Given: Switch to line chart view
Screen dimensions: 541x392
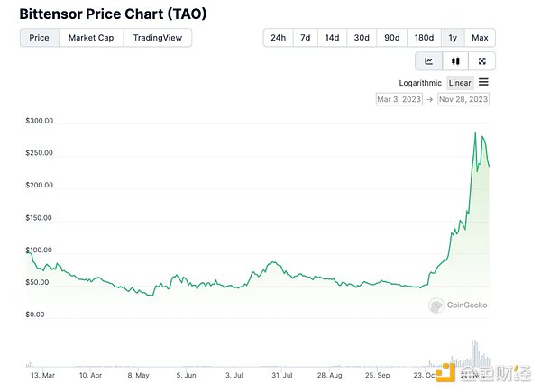Looking at the screenshot, I should (428, 61).
